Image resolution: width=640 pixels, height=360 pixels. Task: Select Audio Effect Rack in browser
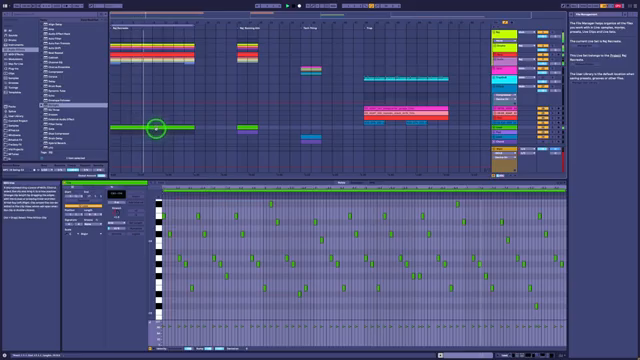click(59, 34)
